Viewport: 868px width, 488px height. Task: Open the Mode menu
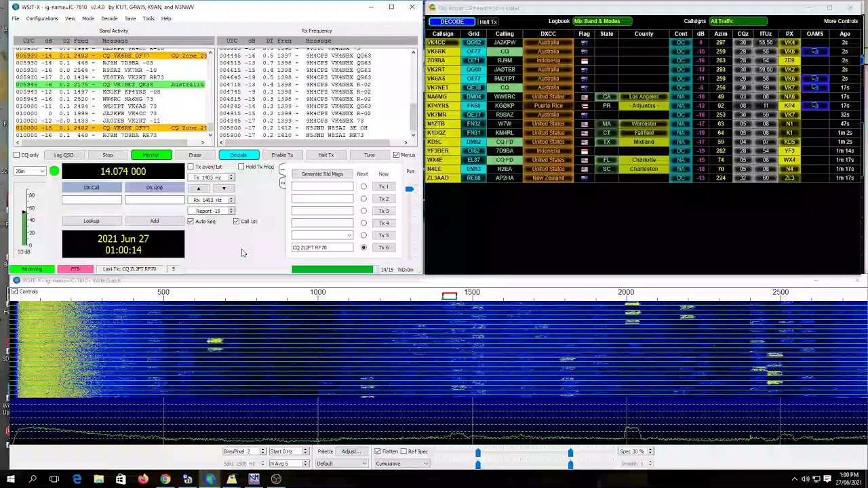click(88, 18)
